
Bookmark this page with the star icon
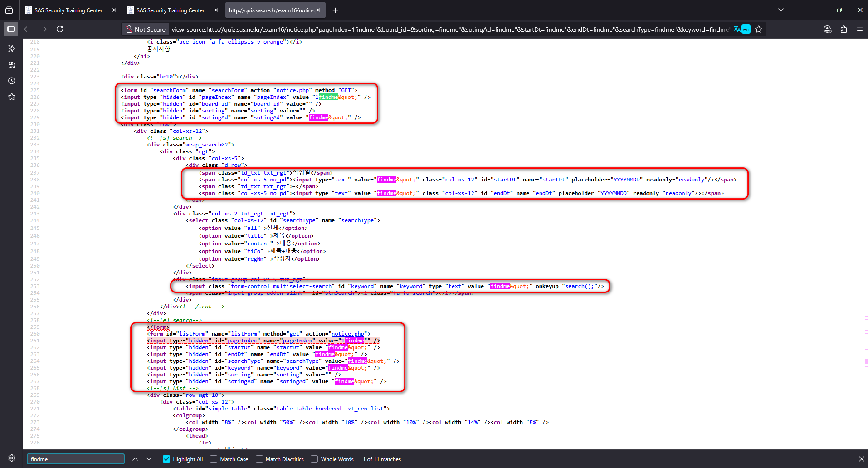coord(759,29)
